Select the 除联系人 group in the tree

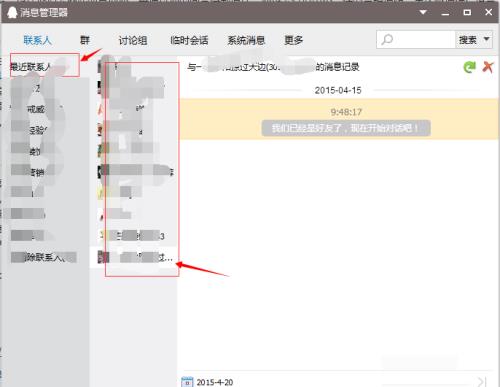tap(44, 257)
